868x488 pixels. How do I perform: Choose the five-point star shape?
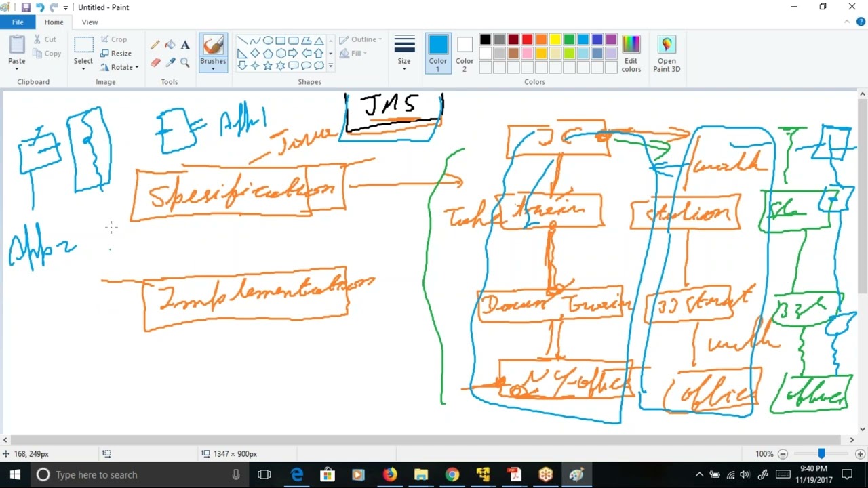(268, 66)
